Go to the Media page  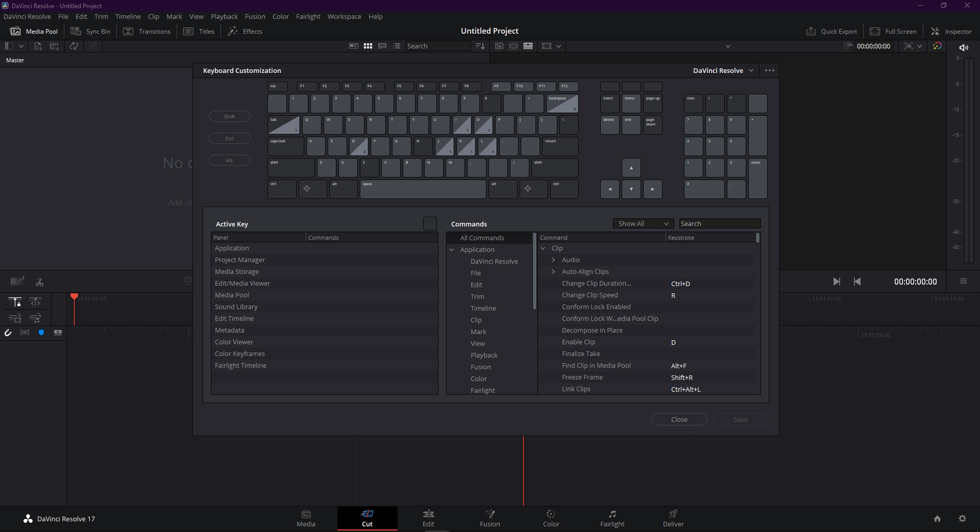click(x=306, y=518)
